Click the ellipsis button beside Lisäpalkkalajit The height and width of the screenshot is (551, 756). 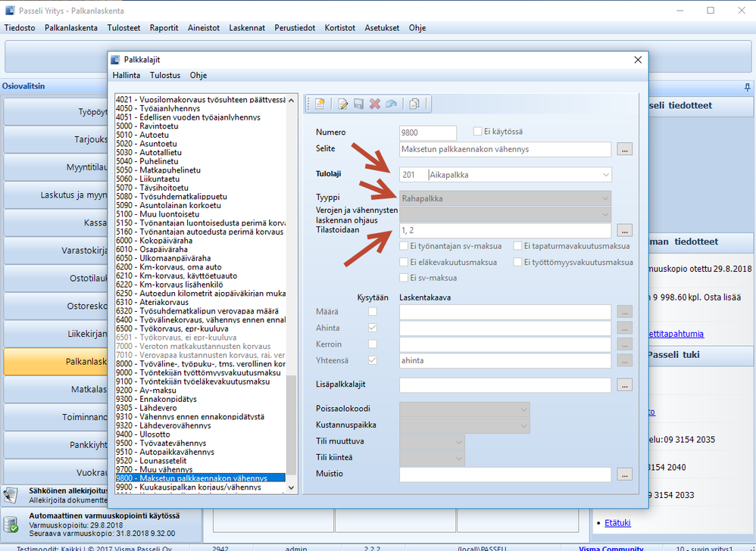pyautogui.click(x=624, y=384)
